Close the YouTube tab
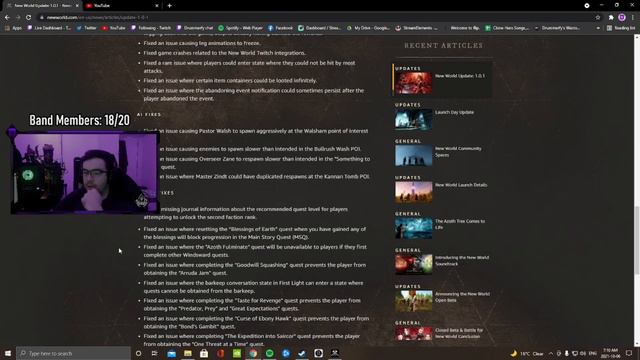640x360 pixels. pyautogui.click(x=157, y=6)
